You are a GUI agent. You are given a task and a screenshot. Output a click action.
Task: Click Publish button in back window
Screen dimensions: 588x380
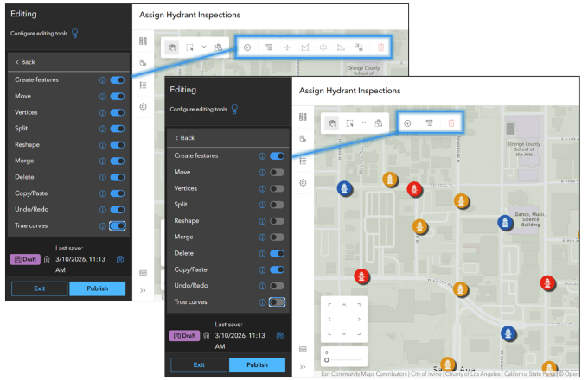(x=98, y=288)
